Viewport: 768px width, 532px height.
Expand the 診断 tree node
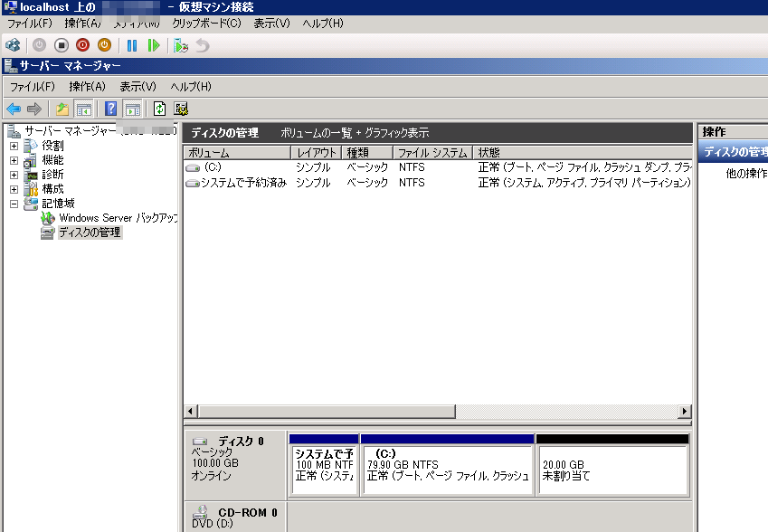(14, 175)
